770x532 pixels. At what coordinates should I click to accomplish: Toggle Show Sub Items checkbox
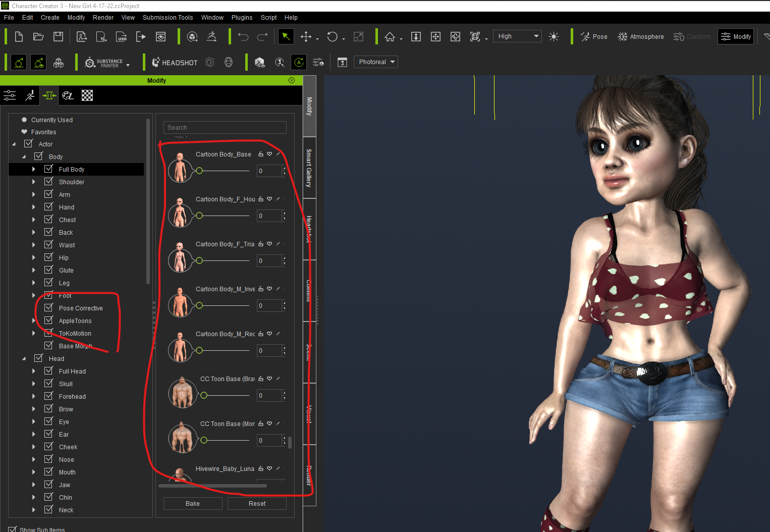coord(13,529)
